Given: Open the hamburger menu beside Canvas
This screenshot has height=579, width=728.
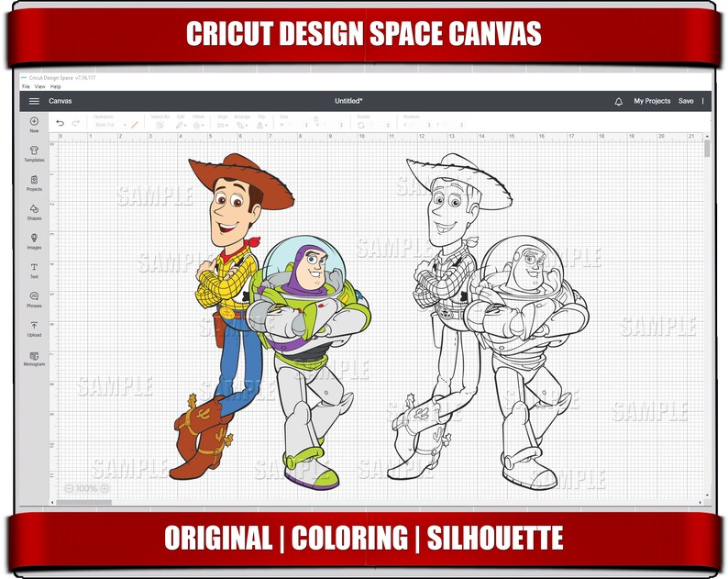Looking at the screenshot, I should [x=34, y=101].
